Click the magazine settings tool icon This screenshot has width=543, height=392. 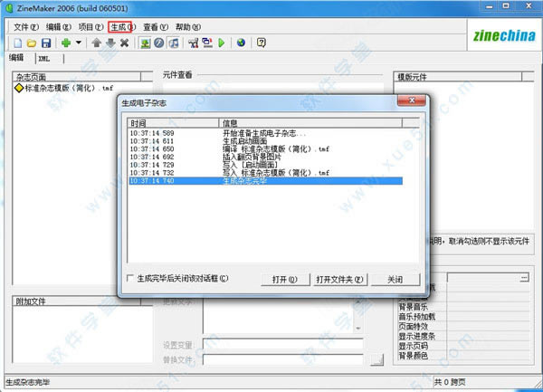[194, 43]
